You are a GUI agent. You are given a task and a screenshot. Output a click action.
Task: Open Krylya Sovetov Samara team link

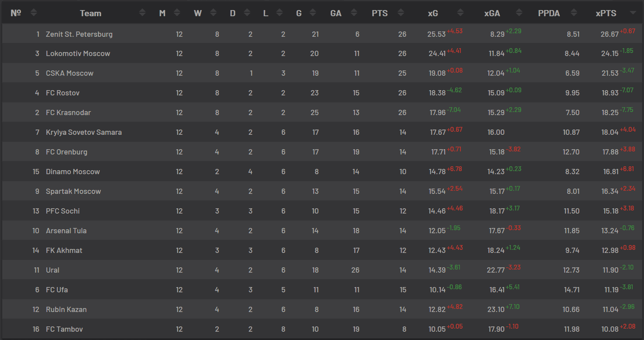(x=84, y=132)
